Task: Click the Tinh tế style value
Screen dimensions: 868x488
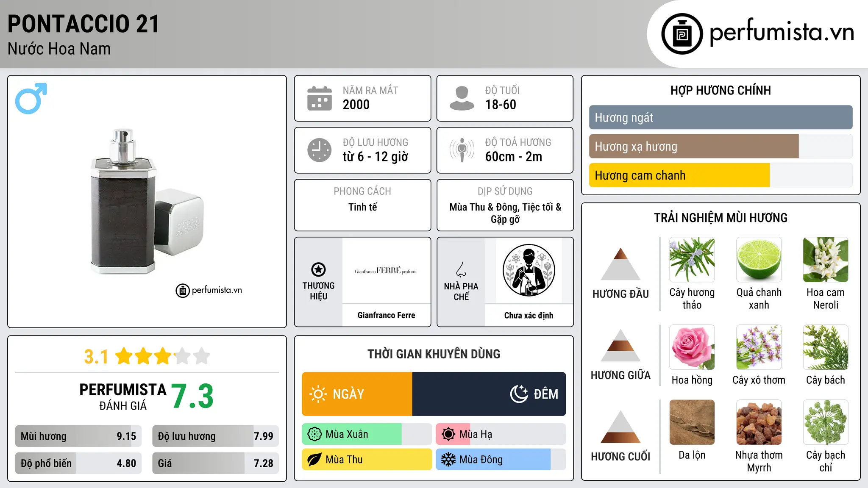Action: 362,207
